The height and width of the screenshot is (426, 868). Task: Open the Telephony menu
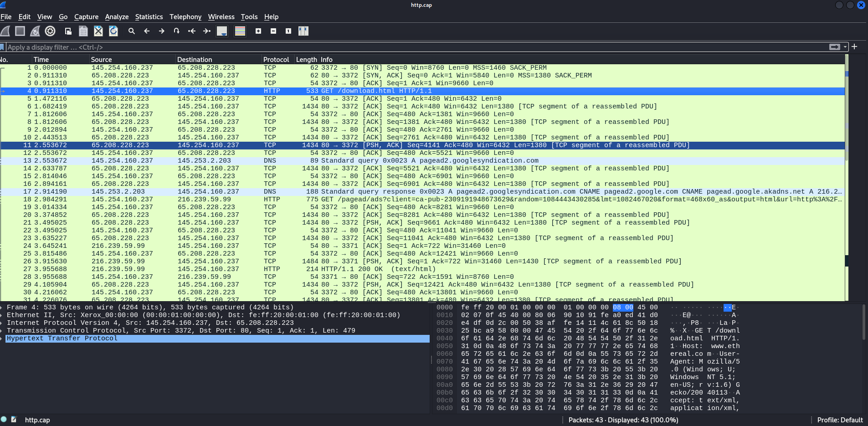[185, 17]
